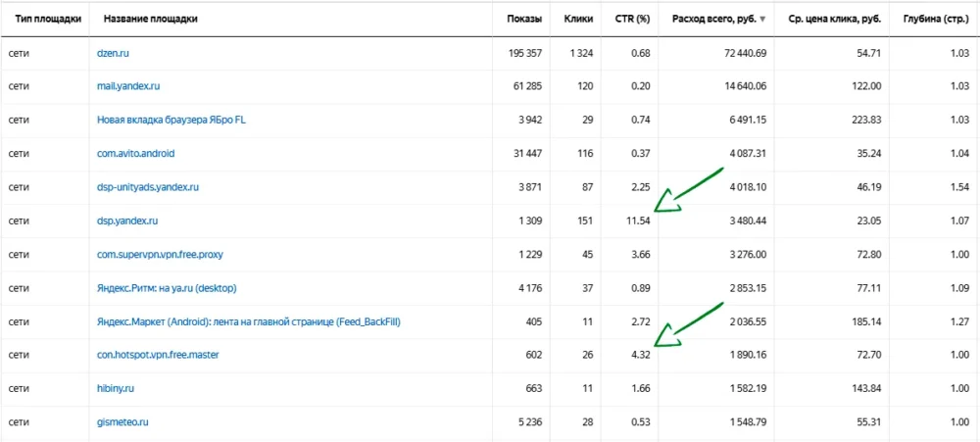Select spend value 1 548.79
This screenshot has width=980, height=442.
tap(746, 422)
